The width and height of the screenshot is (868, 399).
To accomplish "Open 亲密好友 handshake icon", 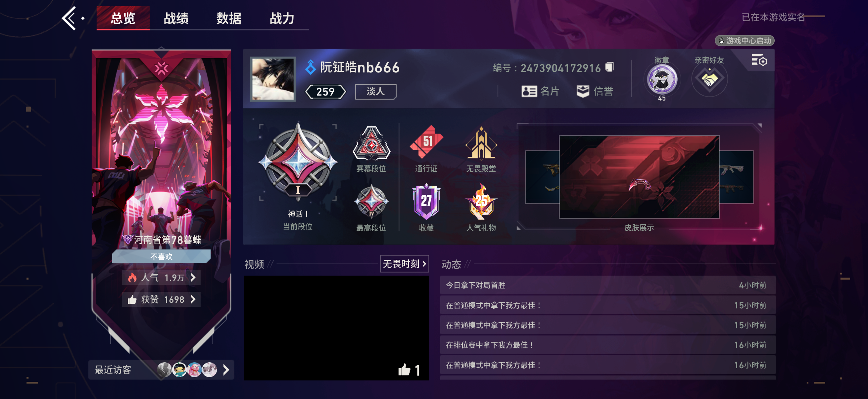I will [x=709, y=79].
